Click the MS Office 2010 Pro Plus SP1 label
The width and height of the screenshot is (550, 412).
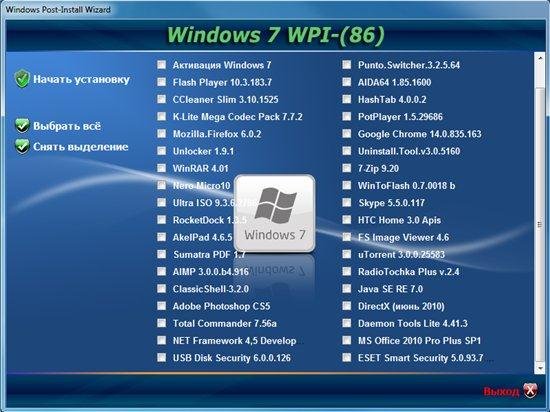pyautogui.click(x=420, y=340)
